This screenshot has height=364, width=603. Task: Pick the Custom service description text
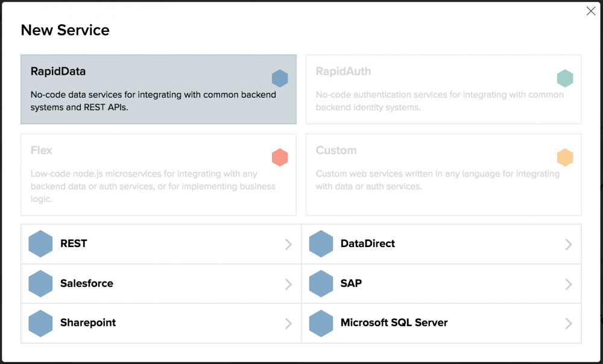tap(437, 180)
